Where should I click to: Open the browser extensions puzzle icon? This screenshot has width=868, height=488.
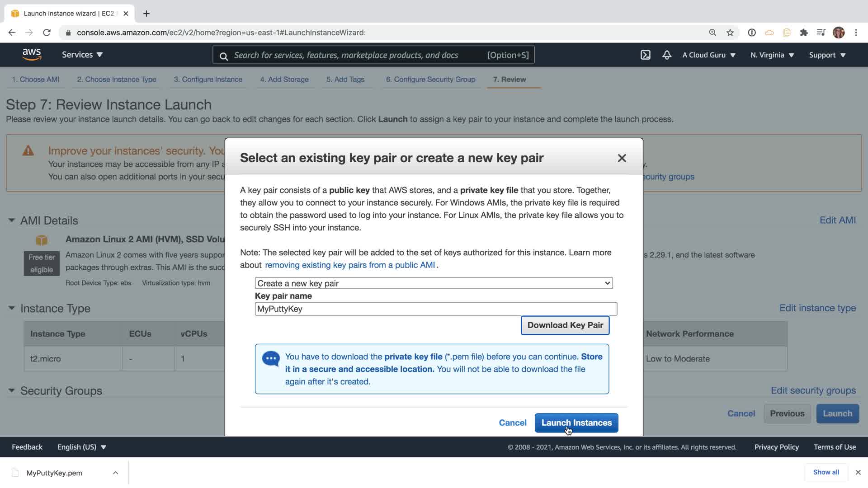pos(804,33)
